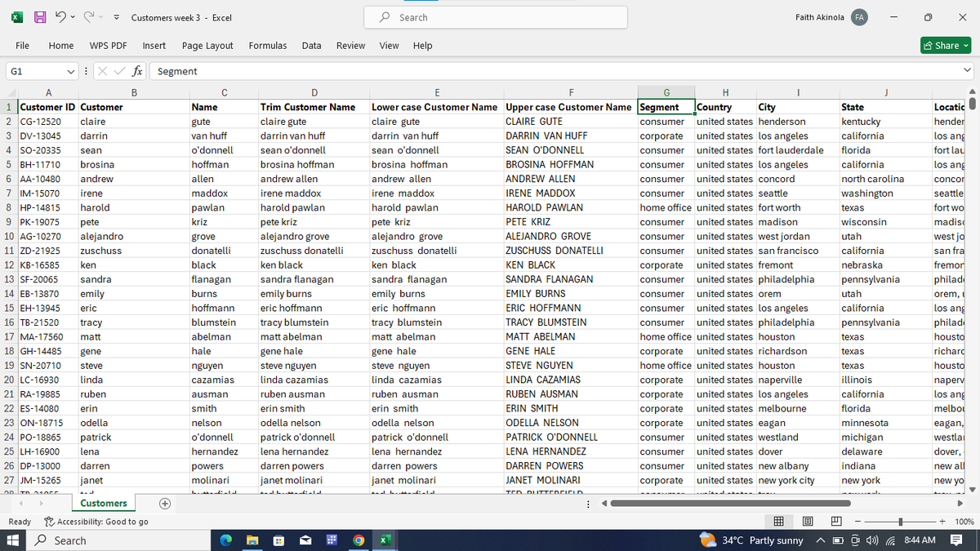Switch to the Formulas tab

click(268, 46)
